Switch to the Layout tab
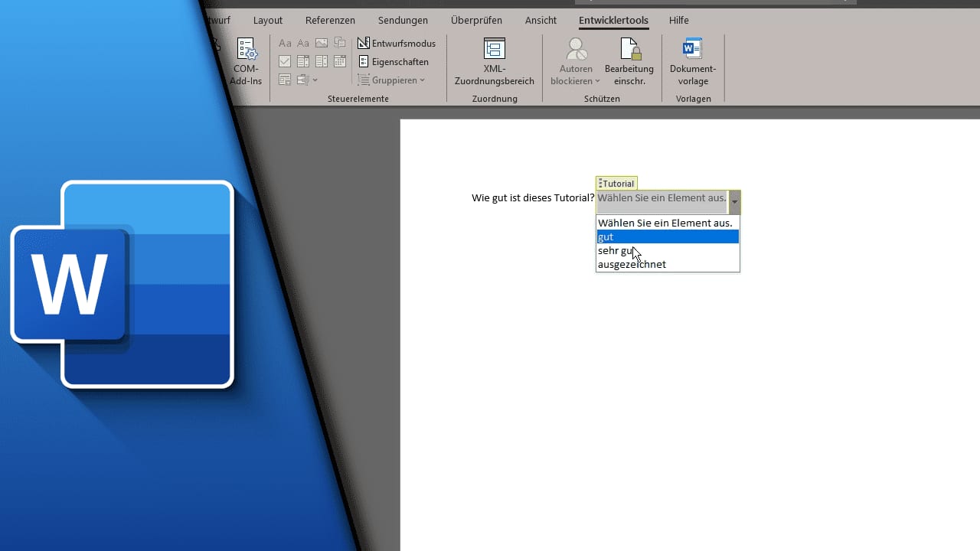 (x=268, y=21)
